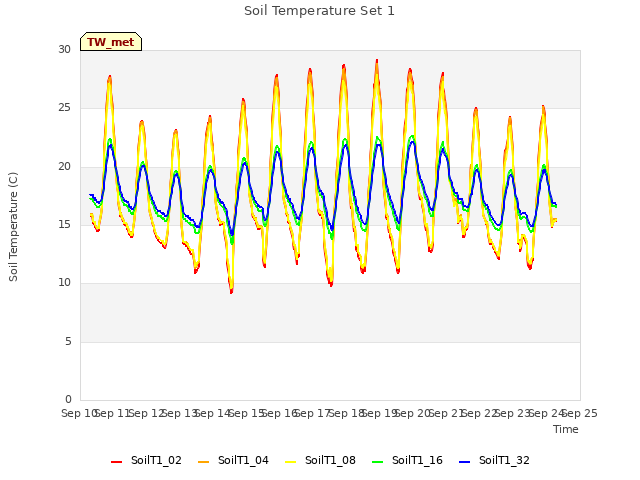This screenshot has height=480, width=640.
Task: Click the 20 tick on y-axis
Action: 64,167
